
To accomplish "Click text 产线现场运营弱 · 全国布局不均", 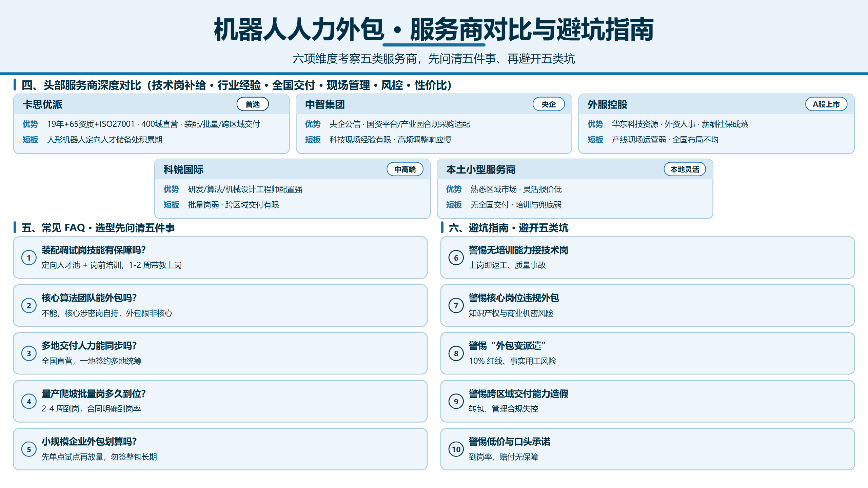I will (x=665, y=140).
